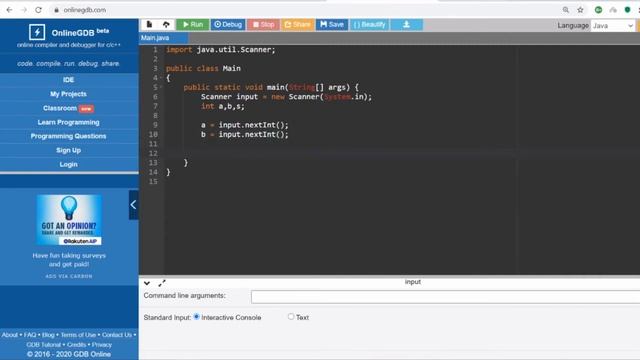This screenshot has height=360, width=640.
Task: Collapse the console panel with down chevron
Action: [147, 283]
